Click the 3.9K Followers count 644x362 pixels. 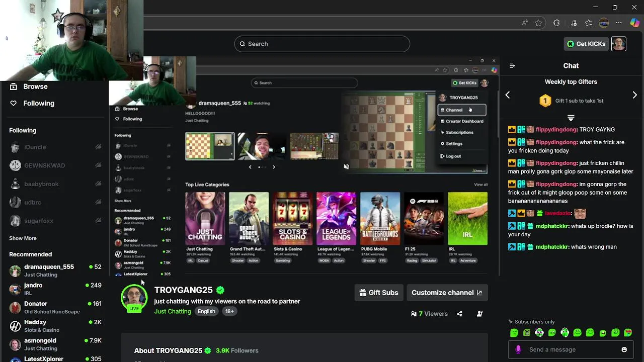point(237,350)
